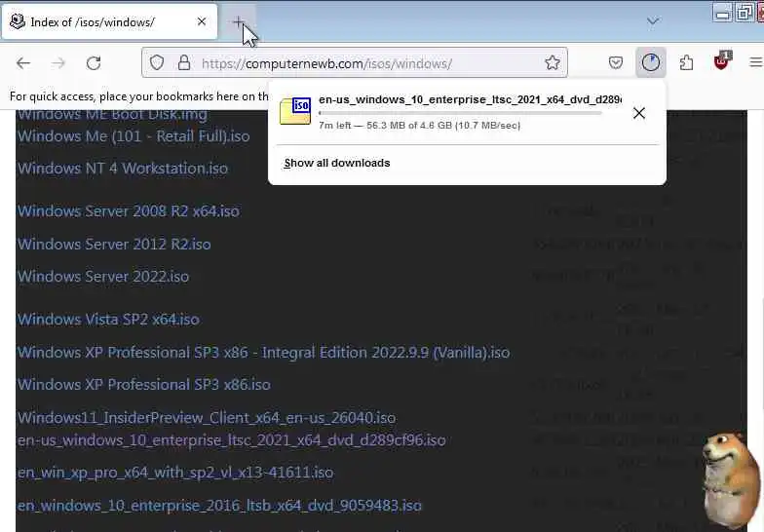Screen dimensions: 764x532
Task: Click the hamster character overlay
Action: [729, 479]
